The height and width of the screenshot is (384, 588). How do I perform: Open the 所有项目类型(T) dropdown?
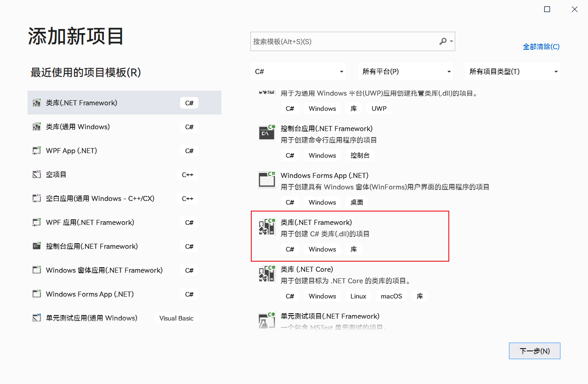pos(513,72)
